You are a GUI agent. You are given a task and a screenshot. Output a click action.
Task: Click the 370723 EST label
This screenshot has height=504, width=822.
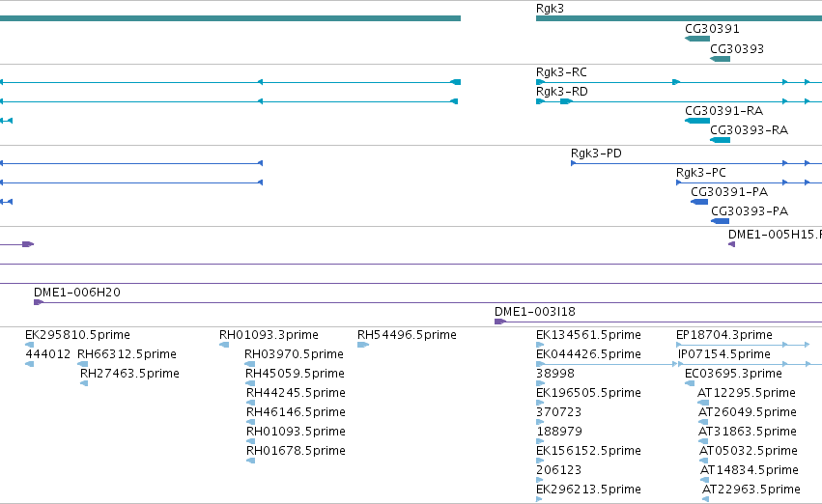pyautogui.click(x=558, y=412)
